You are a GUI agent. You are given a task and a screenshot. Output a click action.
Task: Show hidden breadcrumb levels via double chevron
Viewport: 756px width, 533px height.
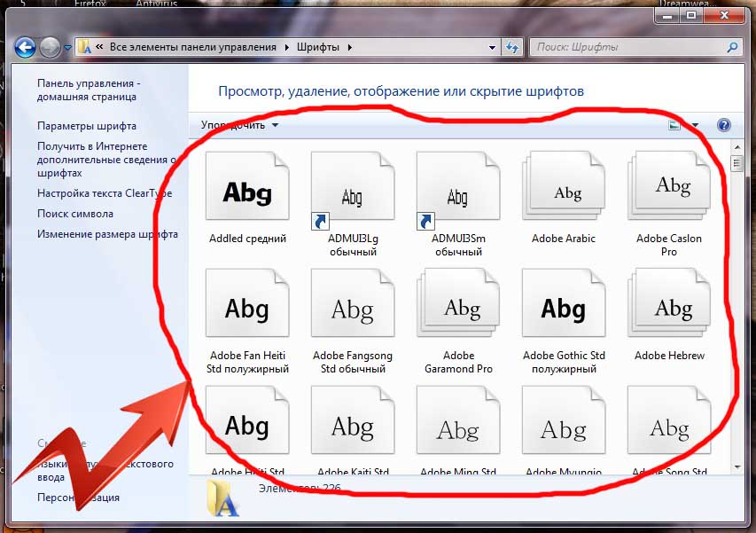99,47
